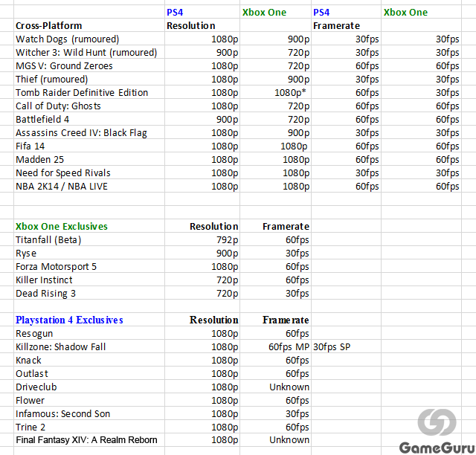Screen dimensions: 476x455
Task: Select Resolution header beside Cross-Platform
Action: tap(202, 25)
